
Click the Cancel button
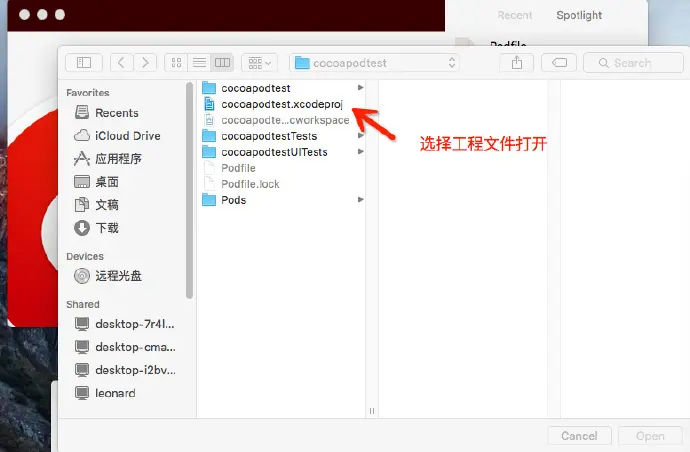pyautogui.click(x=579, y=436)
